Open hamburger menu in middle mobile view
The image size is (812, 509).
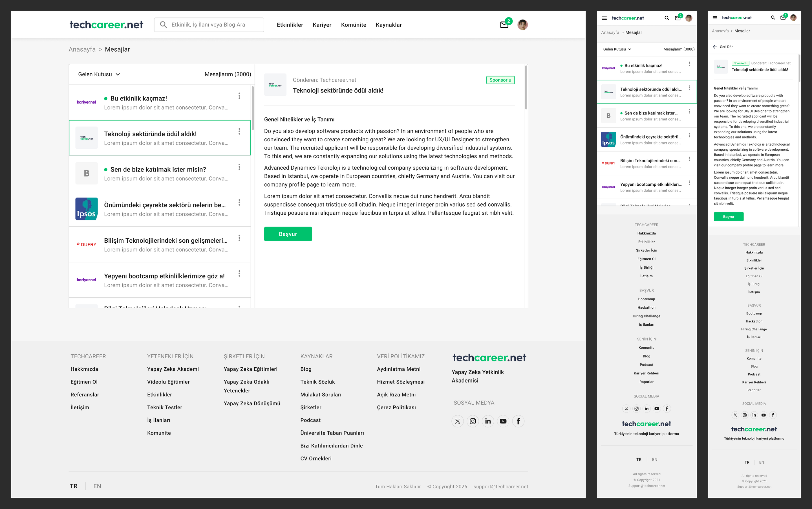click(x=604, y=18)
